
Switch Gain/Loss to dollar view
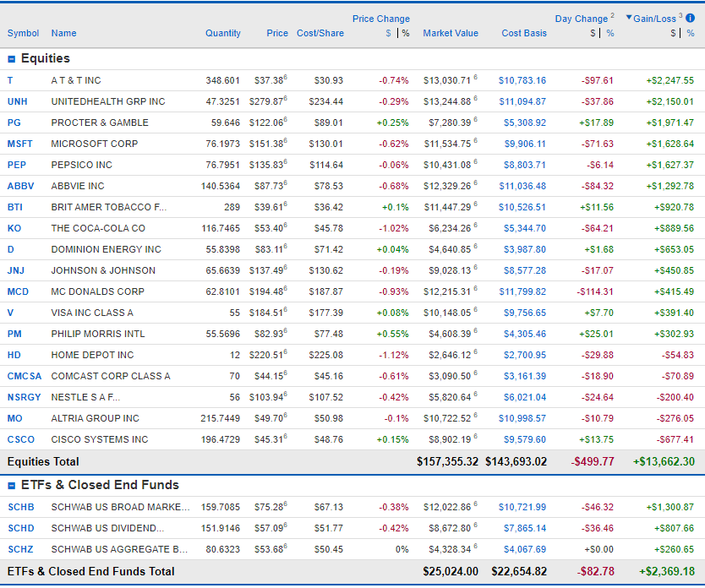pyautogui.click(x=673, y=33)
